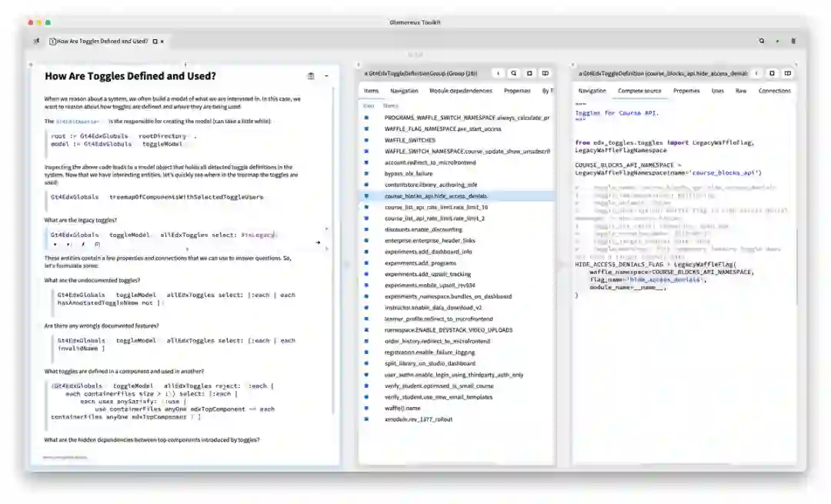Switch to the Connections tab
The height and width of the screenshot is (504, 831).
(x=774, y=91)
